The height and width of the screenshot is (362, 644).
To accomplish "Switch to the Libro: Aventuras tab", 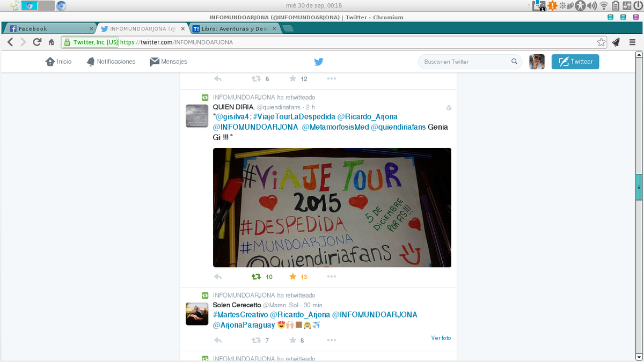I will point(234,28).
